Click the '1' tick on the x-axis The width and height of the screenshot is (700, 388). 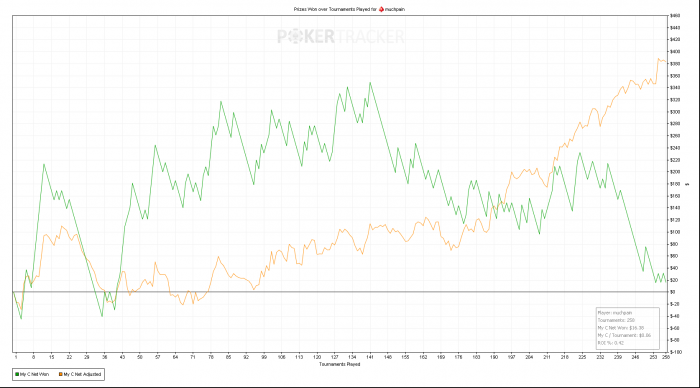click(16, 357)
